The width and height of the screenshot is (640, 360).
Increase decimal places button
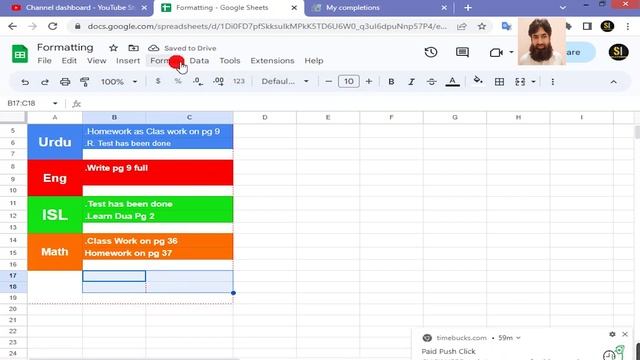218,81
